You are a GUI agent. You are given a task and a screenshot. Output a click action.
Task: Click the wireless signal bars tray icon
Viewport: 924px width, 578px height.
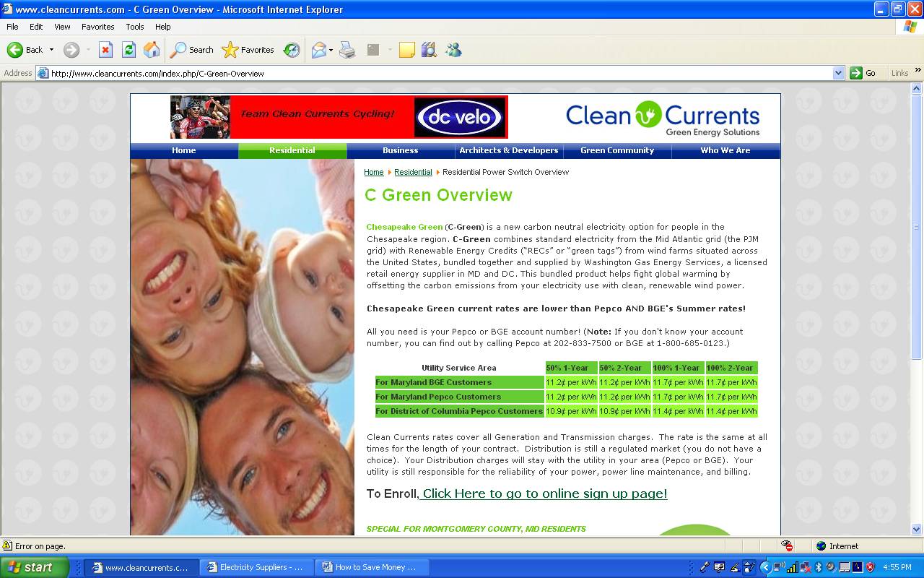792,567
